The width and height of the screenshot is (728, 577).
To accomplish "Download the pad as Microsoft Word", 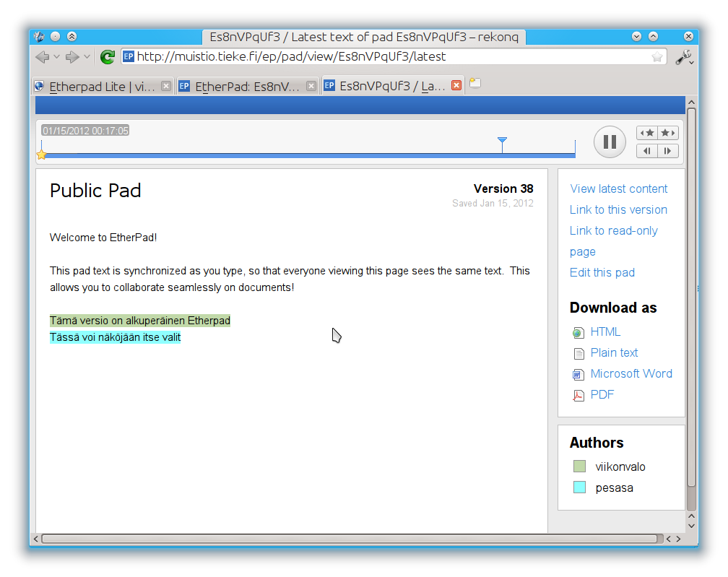I will (x=631, y=373).
